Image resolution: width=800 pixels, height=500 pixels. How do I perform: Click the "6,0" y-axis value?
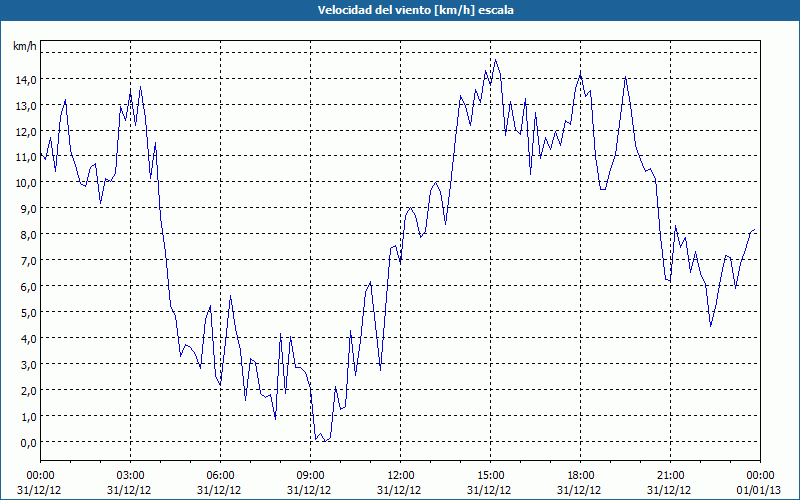[x=28, y=286]
